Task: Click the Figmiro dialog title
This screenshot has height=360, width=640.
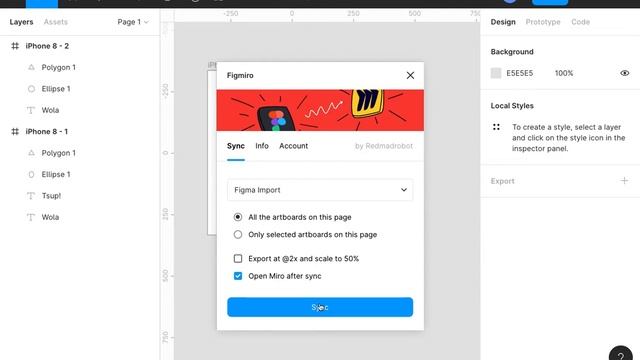Action: point(240,76)
